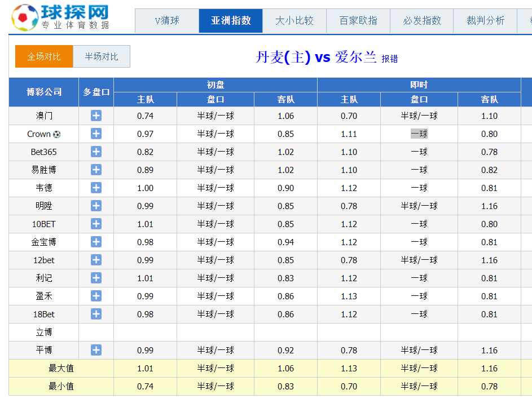The height and width of the screenshot is (399, 532).
Task: Click the soccer ball icon next to Crown
Action: coord(56,134)
